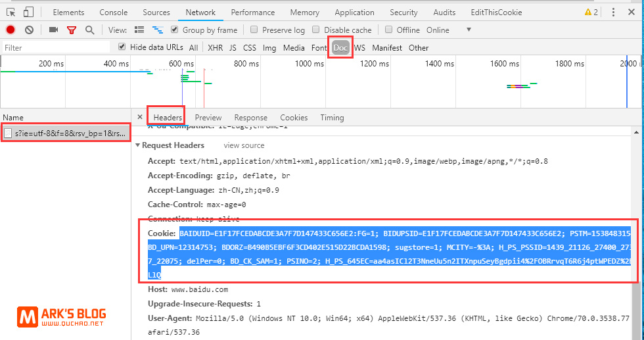Click the Host www.baidu.com header value
Image resolution: width=644 pixels, height=340 pixels.
tap(200, 289)
